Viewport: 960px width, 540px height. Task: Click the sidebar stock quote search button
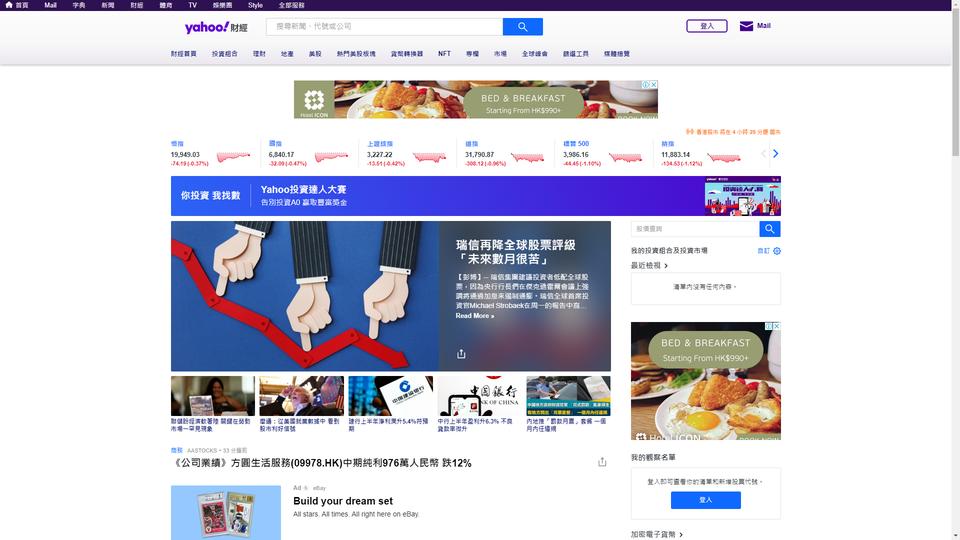[x=770, y=229]
